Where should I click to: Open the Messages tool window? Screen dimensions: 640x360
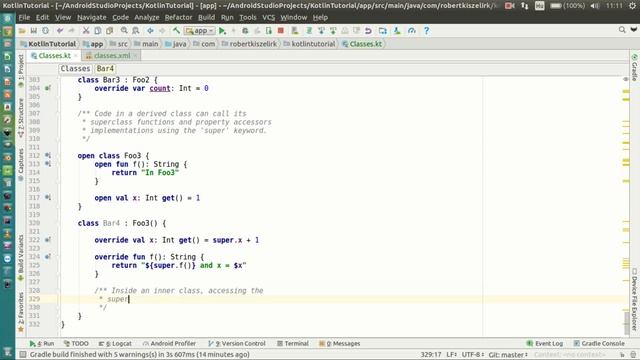pos(340,344)
